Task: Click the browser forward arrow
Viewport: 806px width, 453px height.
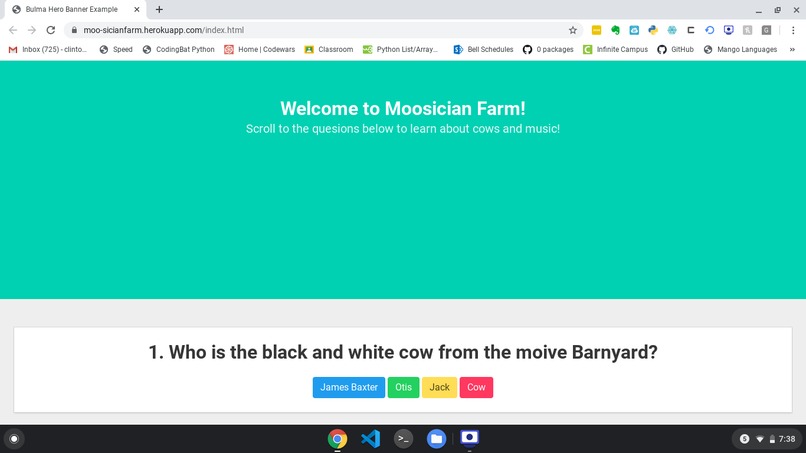Action: [32, 30]
